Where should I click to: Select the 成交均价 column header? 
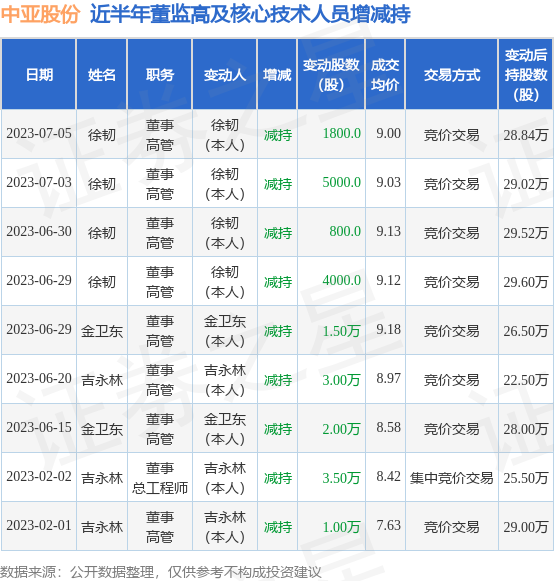click(x=385, y=74)
